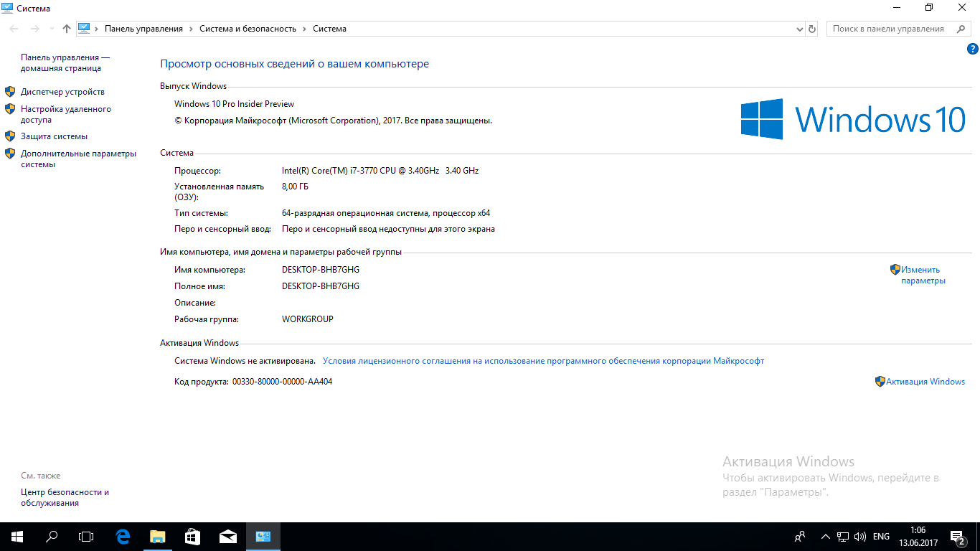Click the Intel(R) Core(TM) i7-3770 CPU value
Image resolution: width=980 pixels, height=551 pixels.
[x=380, y=171]
